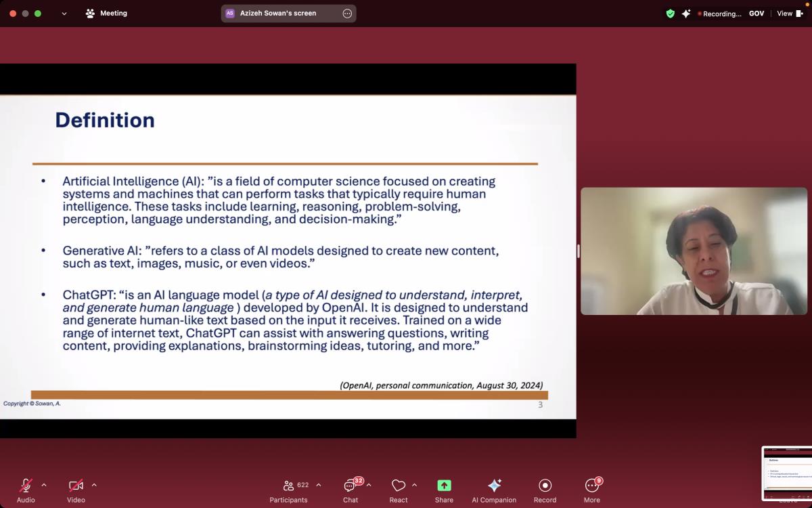
Task: Start video with the Video button
Action: 76,490
